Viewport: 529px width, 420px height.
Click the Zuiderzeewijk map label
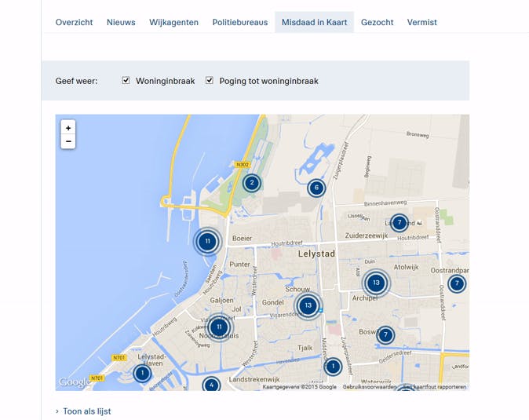pyautogui.click(x=367, y=236)
